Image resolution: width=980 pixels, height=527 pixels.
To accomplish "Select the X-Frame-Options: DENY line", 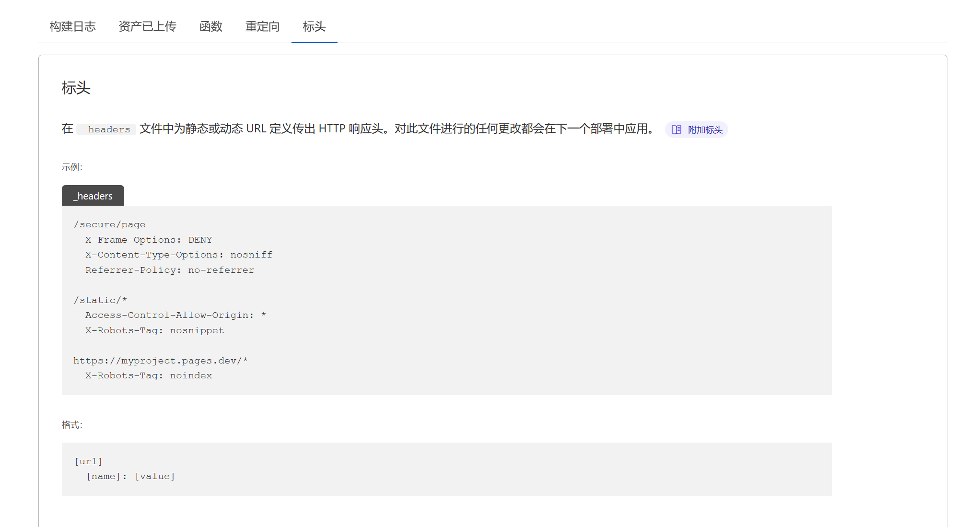I will click(x=148, y=239).
